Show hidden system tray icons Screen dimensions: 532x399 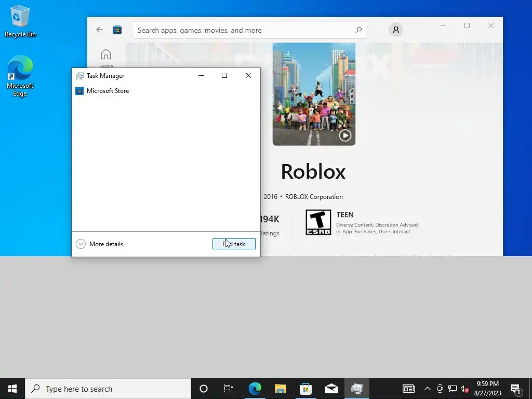[428, 389]
